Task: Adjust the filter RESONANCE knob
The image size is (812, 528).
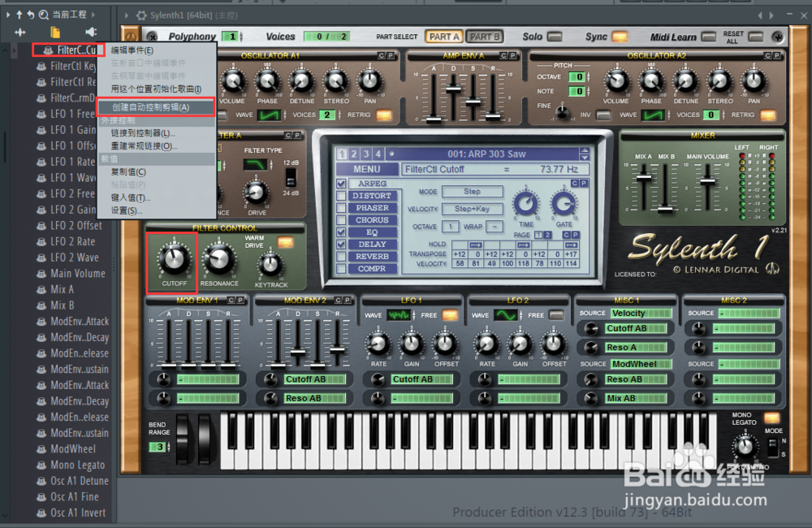Action: pyautogui.click(x=219, y=260)
